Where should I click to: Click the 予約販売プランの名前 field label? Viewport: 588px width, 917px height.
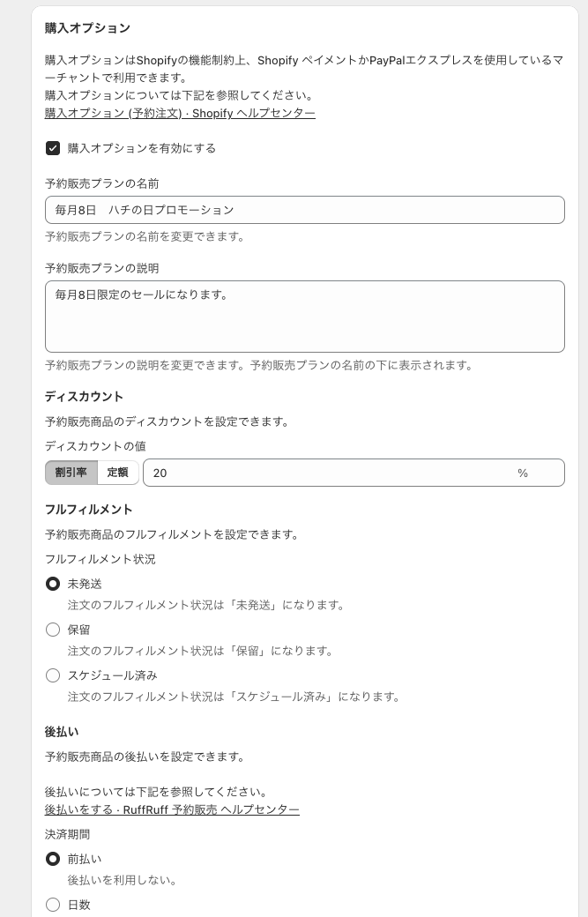point(101,183)
